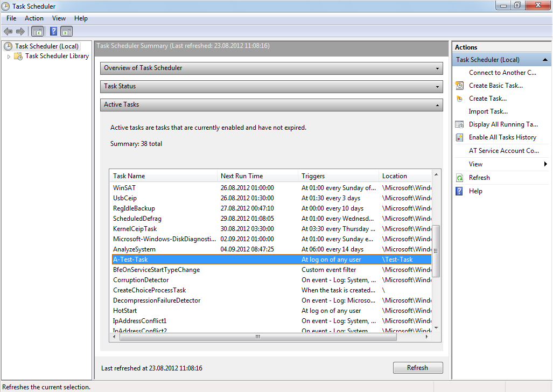Screen dimensions: 553x392
Task: Toggle the Show/Hide Console Tree toolbar icon
Action: [37, 31]
